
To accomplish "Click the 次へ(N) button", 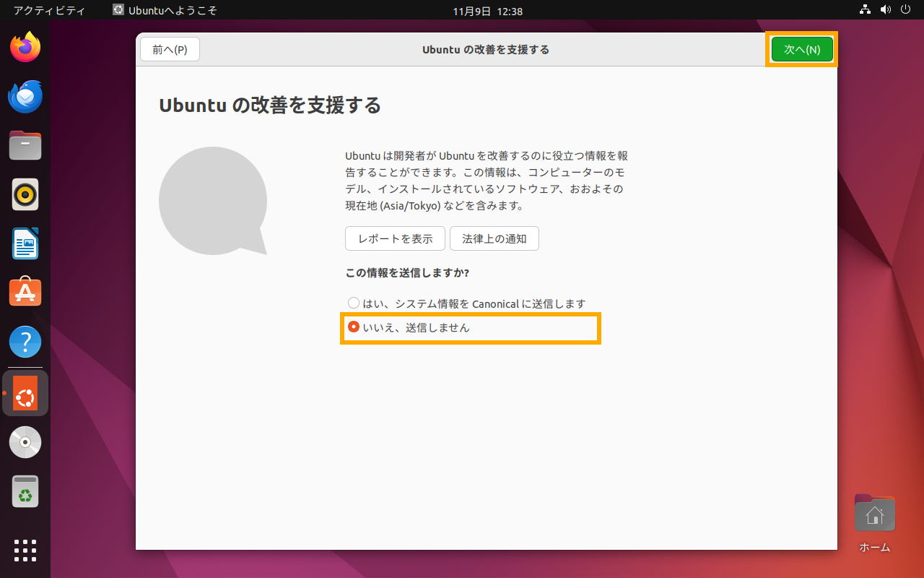I will (802, 49).
